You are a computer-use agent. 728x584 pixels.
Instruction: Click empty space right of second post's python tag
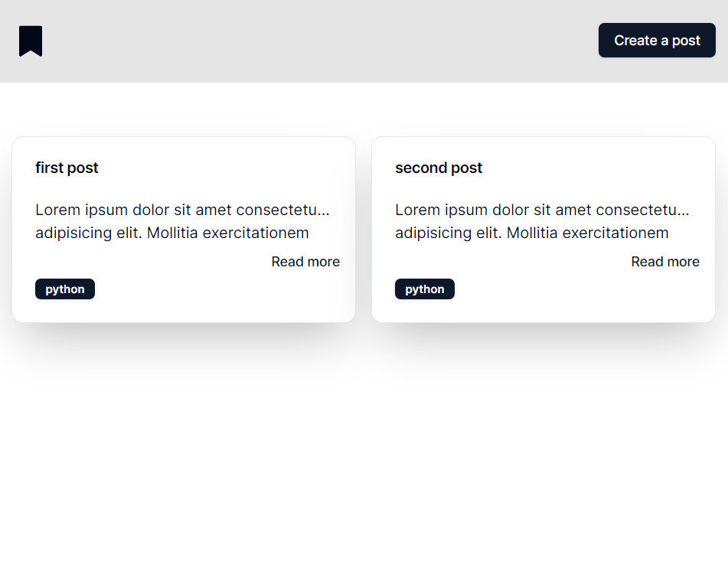578,289
